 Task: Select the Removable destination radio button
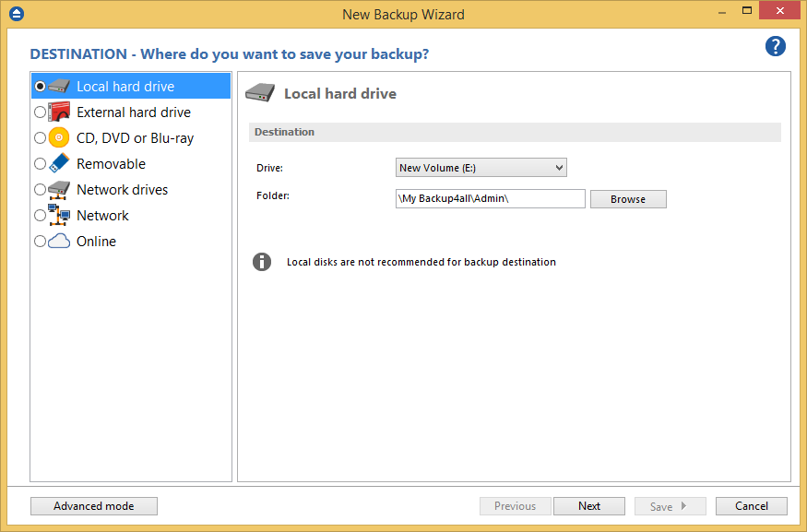click(x=39, y=163)
